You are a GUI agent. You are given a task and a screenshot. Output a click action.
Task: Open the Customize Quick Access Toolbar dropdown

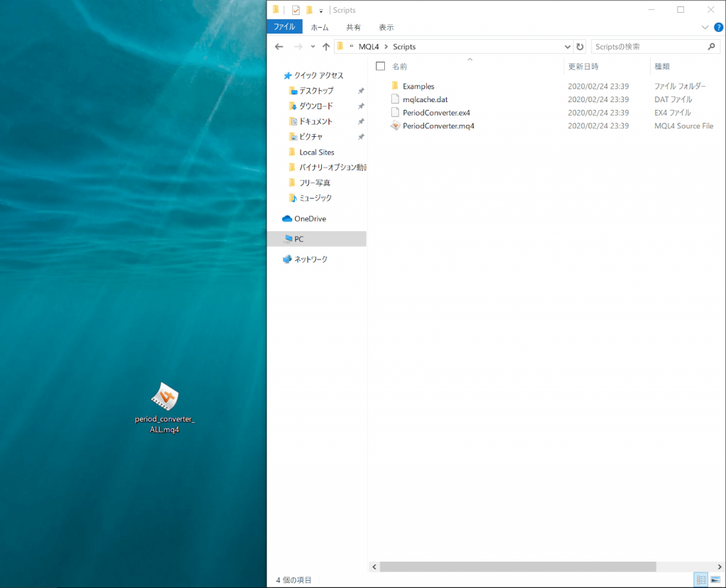pyautogui.click(x=321, y=11)
